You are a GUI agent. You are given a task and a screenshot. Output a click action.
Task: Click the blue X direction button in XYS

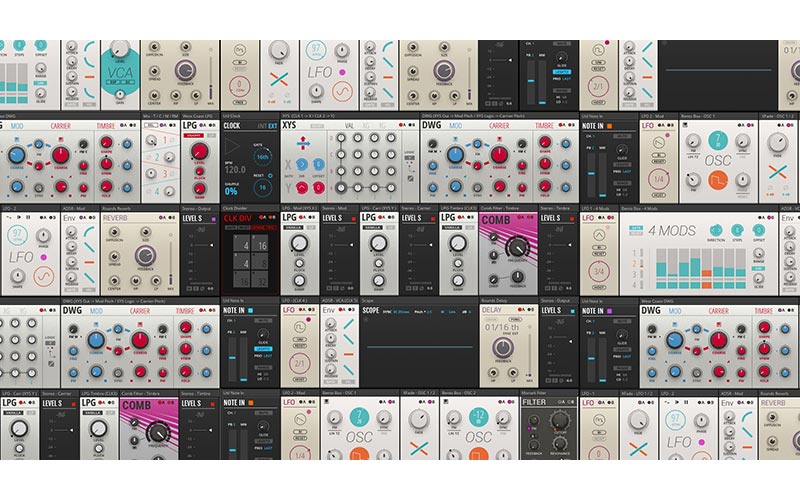coord(302,164)
